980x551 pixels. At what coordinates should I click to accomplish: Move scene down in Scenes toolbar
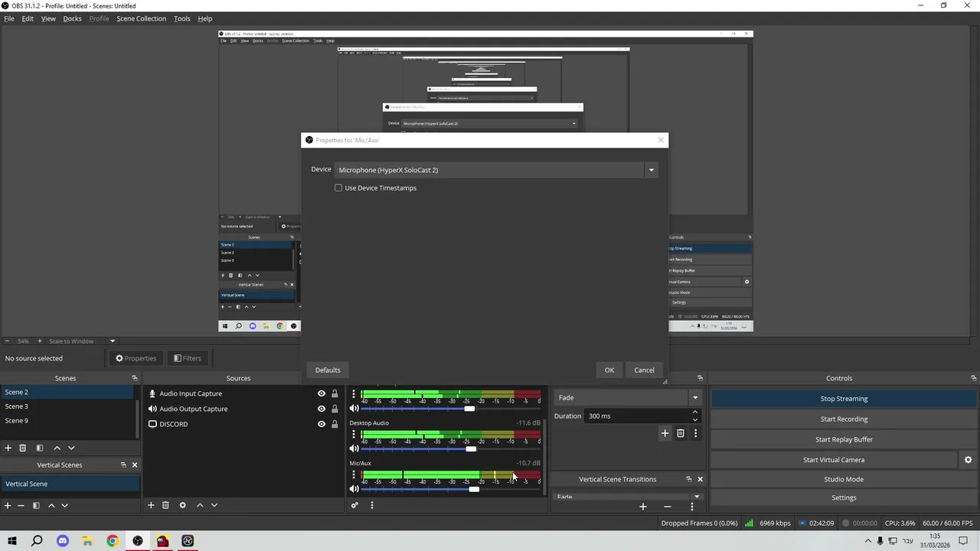(x=71, y=448)
